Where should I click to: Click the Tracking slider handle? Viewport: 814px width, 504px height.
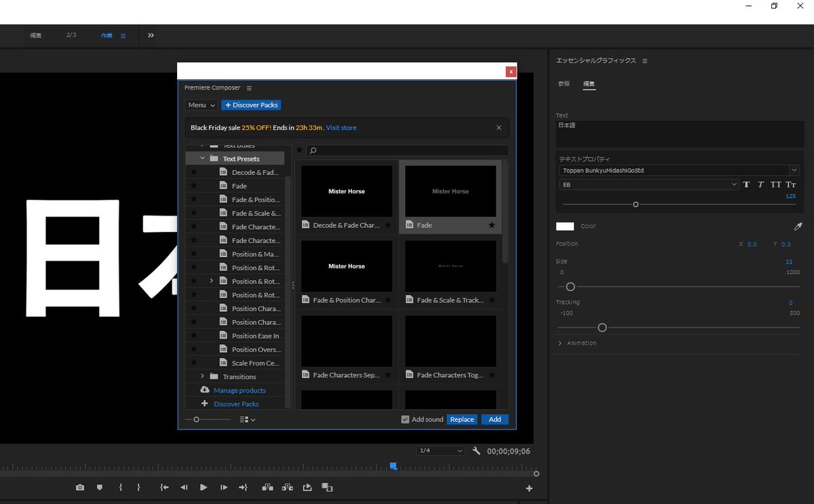tap(602, 328)
